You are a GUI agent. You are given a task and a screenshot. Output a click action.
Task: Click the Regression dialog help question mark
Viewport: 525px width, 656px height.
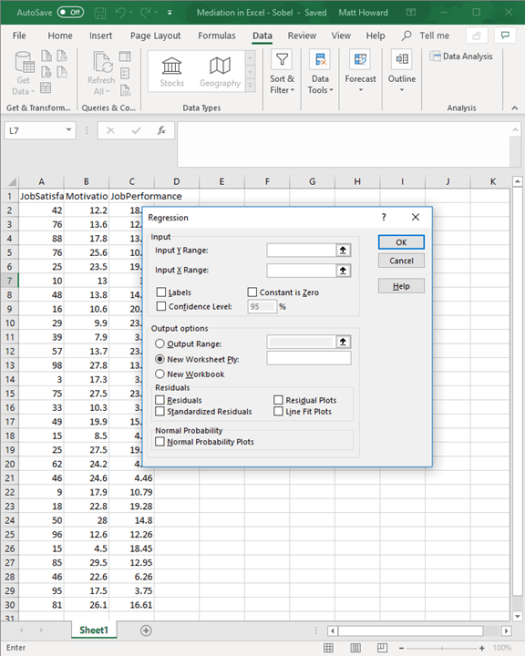(x=384, y=217)
